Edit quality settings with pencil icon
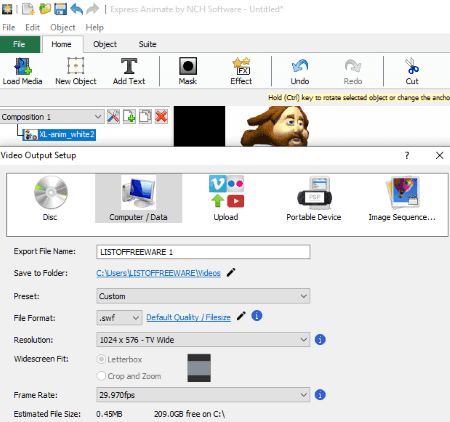The width and height of the screenshot is (450, 422). click(241, 316)
